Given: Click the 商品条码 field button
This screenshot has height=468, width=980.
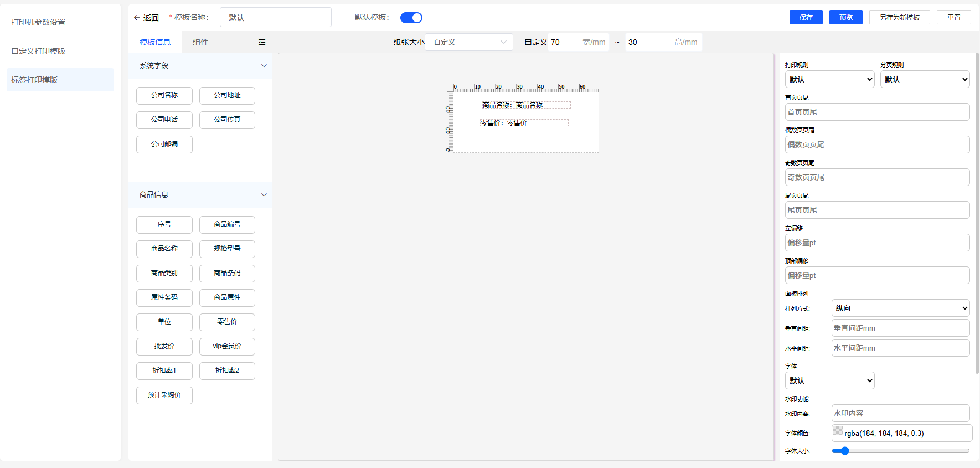Looking at the screenshot, I should click(227, 273).
